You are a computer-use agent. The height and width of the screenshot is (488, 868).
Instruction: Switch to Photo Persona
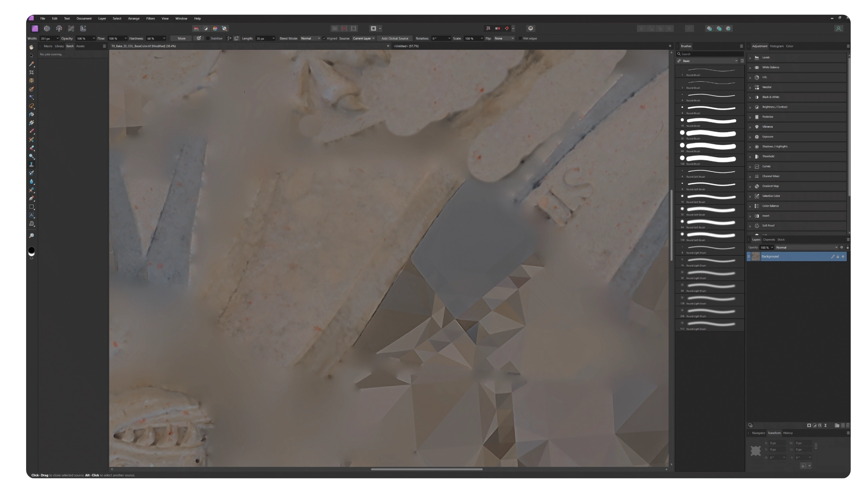[35, 28]
